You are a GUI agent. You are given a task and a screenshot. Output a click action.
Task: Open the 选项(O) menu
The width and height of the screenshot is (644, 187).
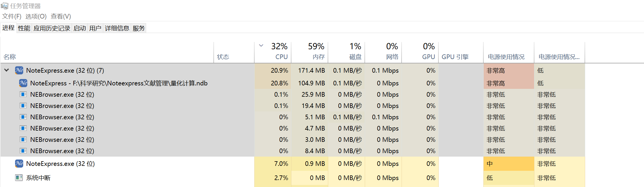point(36,16)
